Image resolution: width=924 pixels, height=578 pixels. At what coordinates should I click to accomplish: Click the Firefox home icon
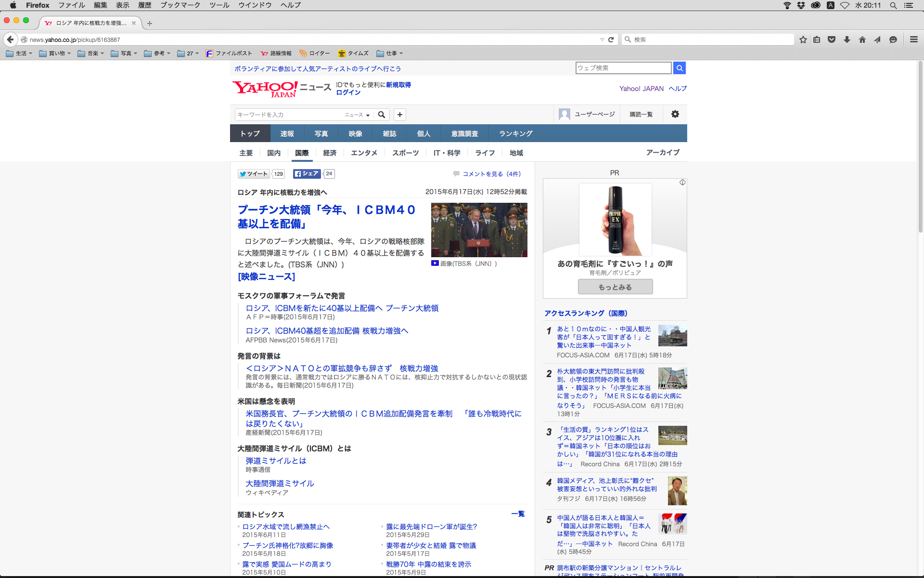862,39
